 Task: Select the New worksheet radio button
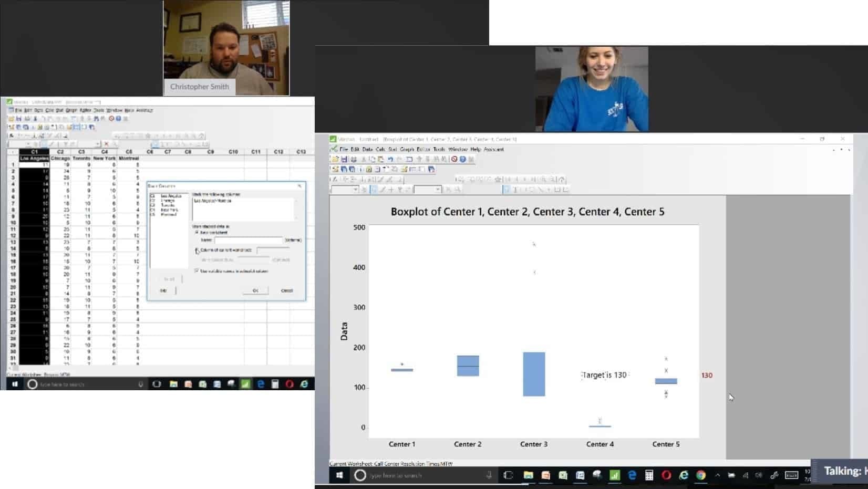[197, 232]
